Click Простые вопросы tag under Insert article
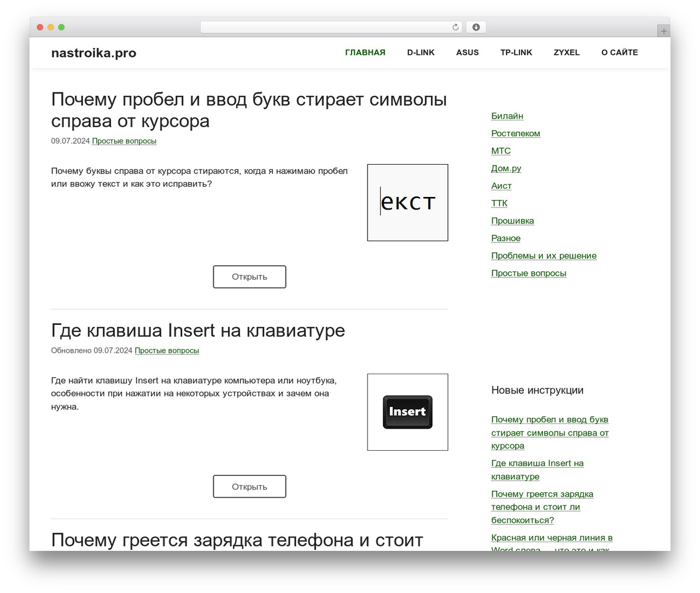 pos(167,351)
